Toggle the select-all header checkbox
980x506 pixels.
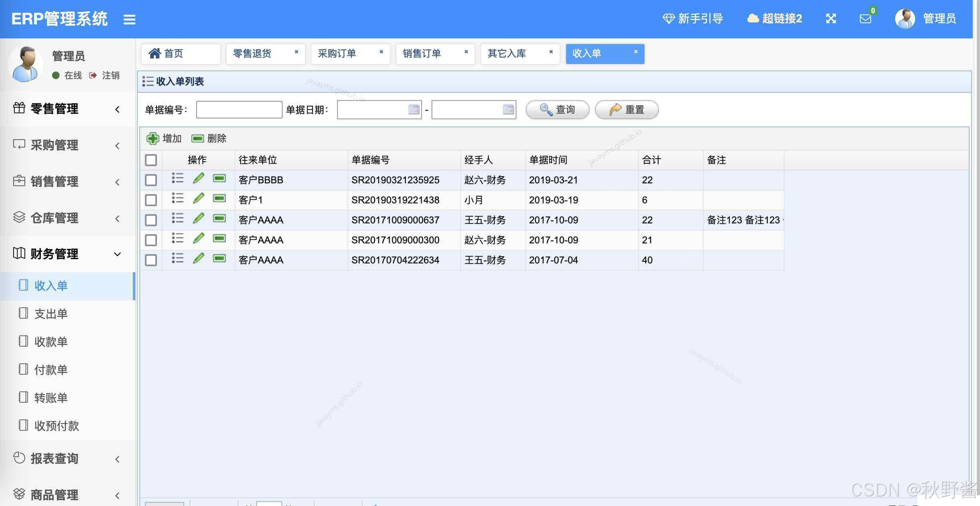[151, 160]
